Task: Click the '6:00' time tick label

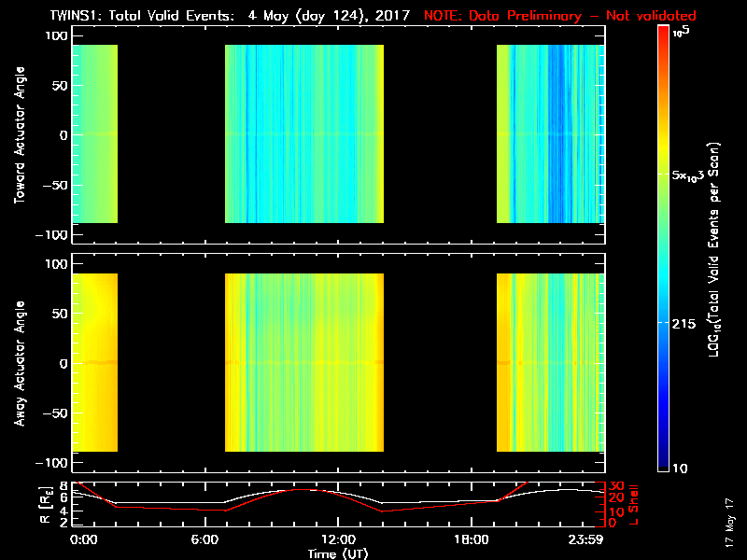Action: click(204, 539)
